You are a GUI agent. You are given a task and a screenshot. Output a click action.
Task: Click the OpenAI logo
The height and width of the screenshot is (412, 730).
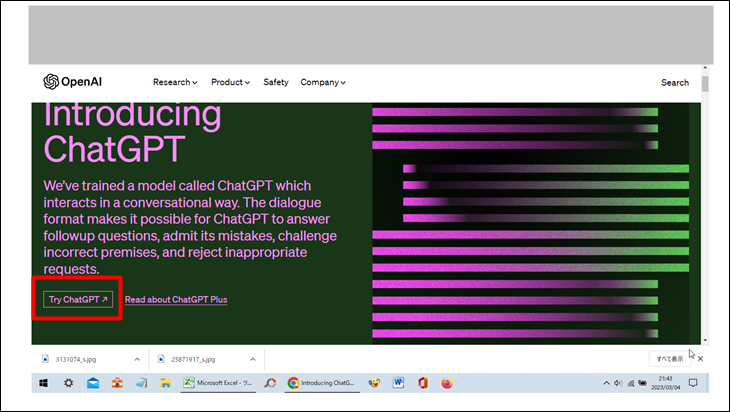[72, 82]
